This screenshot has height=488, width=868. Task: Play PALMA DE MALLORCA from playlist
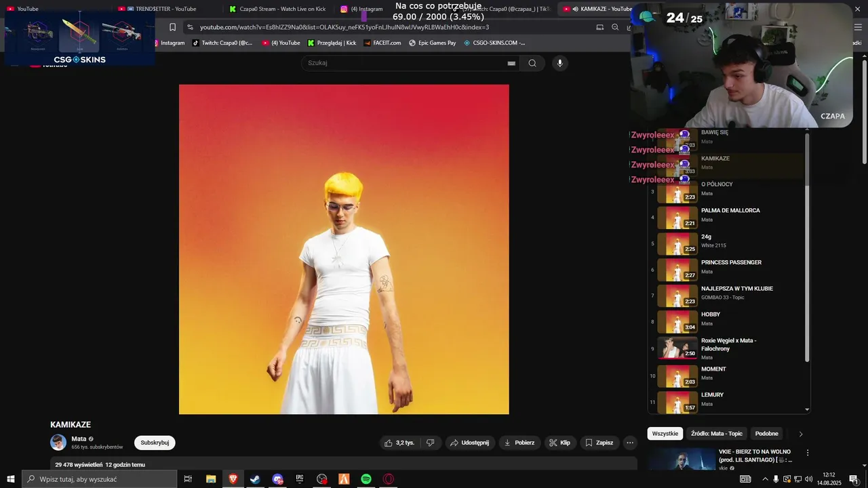click(727, 218)
